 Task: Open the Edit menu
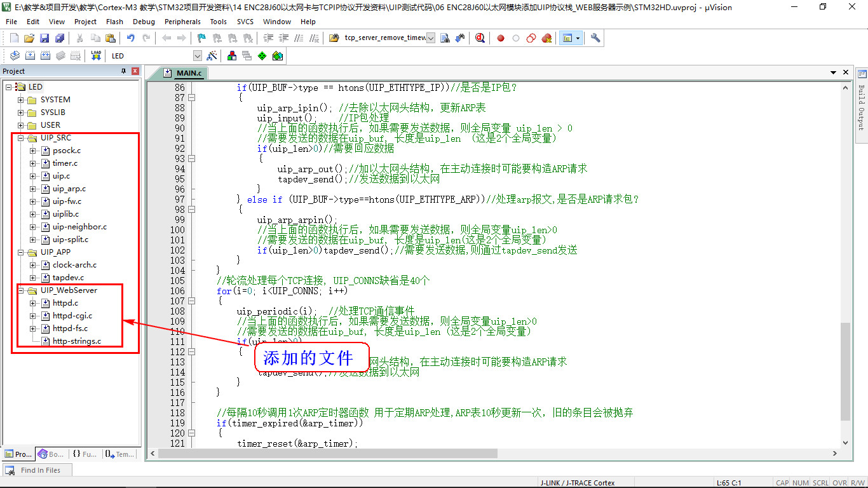(x=33, y=22)
